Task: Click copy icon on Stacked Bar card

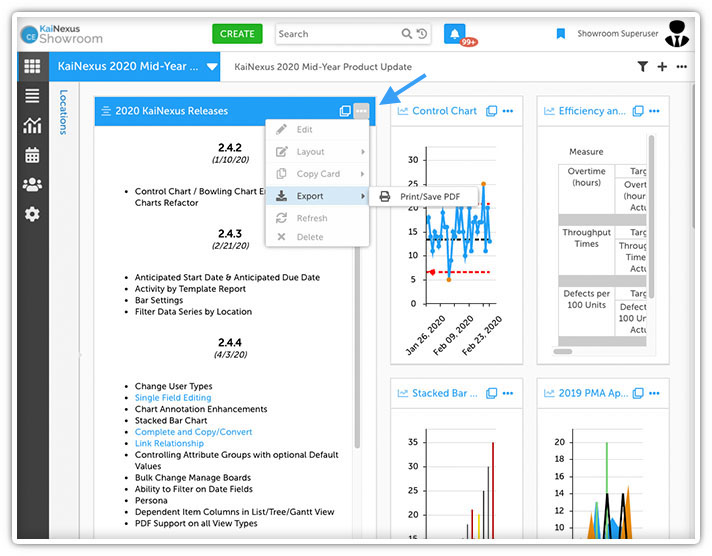Action: click(491, 393)
